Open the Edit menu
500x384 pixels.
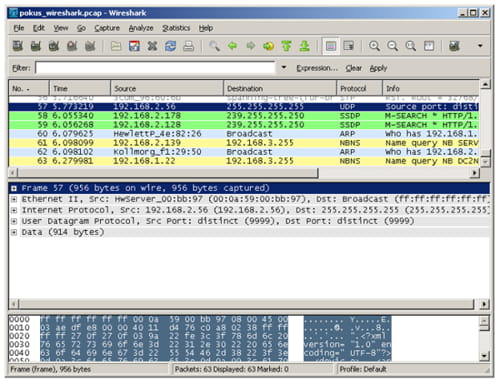coord(39,28)
